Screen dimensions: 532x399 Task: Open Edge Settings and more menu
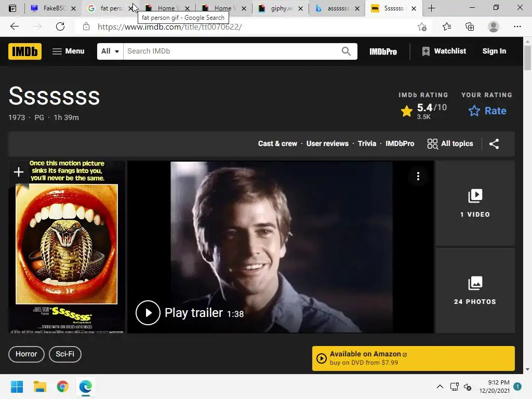click(517, 26)
